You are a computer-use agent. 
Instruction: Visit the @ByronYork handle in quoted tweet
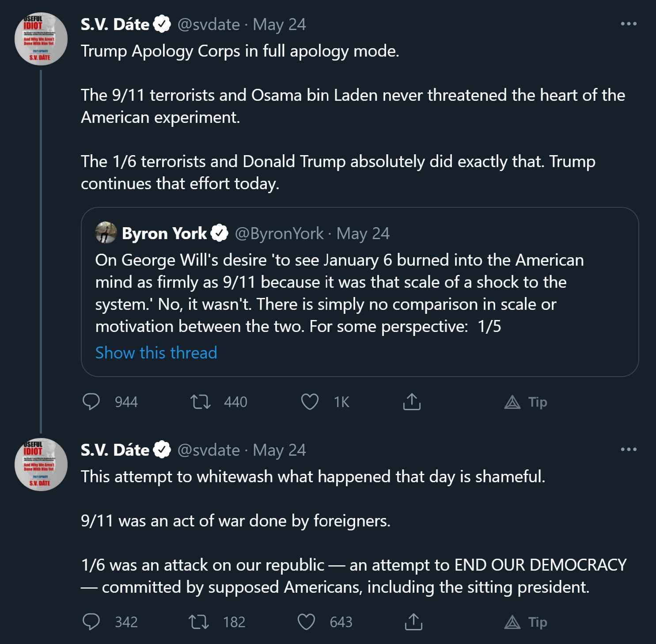click(x=279, y=233)
